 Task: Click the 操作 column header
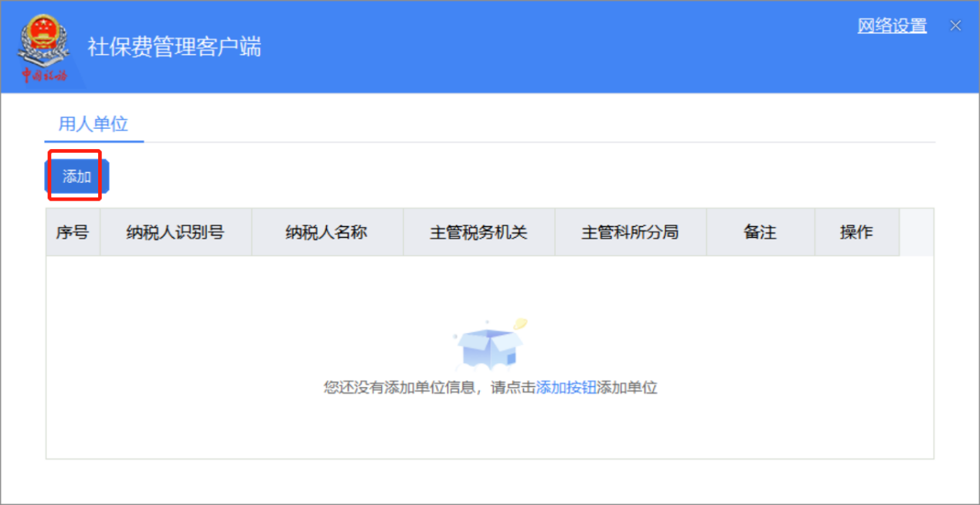(x=856, y=232)
